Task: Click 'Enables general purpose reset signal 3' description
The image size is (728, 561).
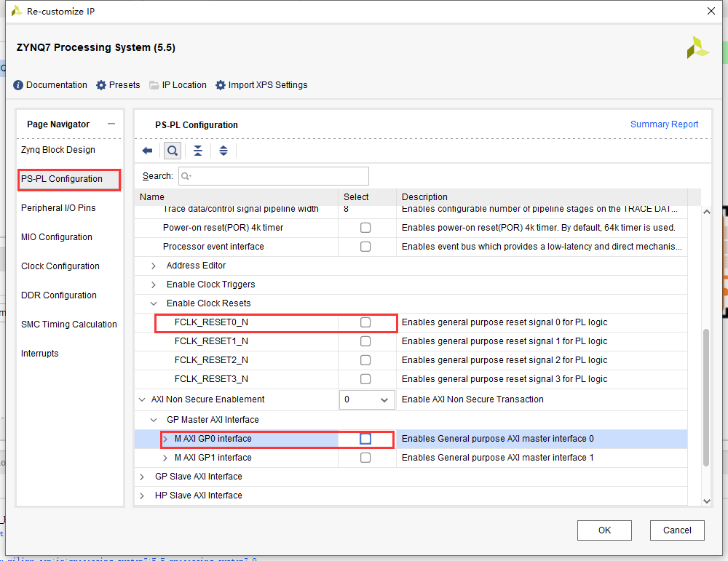Action: tap(505, 379)
